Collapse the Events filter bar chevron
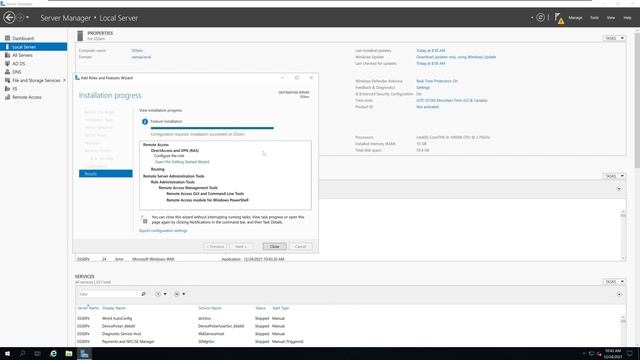Image resolution: width=640 pixels, height=360 pixels. [619, 189]
